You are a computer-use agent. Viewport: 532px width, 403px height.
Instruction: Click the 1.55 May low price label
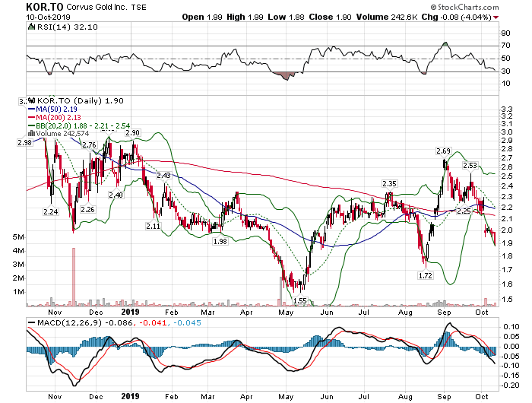(300, 300)
